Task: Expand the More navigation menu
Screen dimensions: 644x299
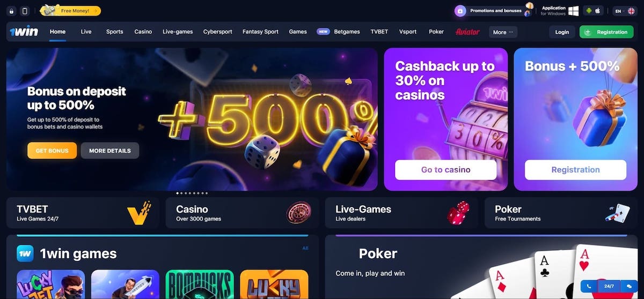Action: [x=503, y=32]
